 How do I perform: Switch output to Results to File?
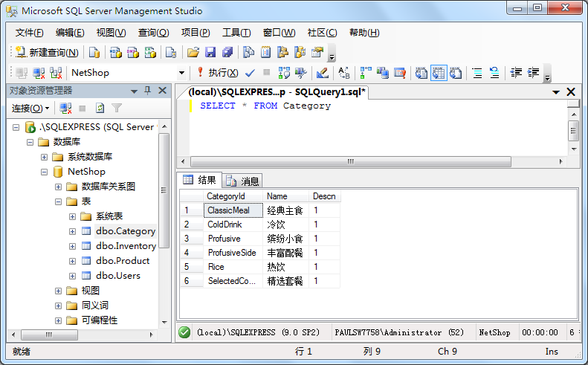456,73
